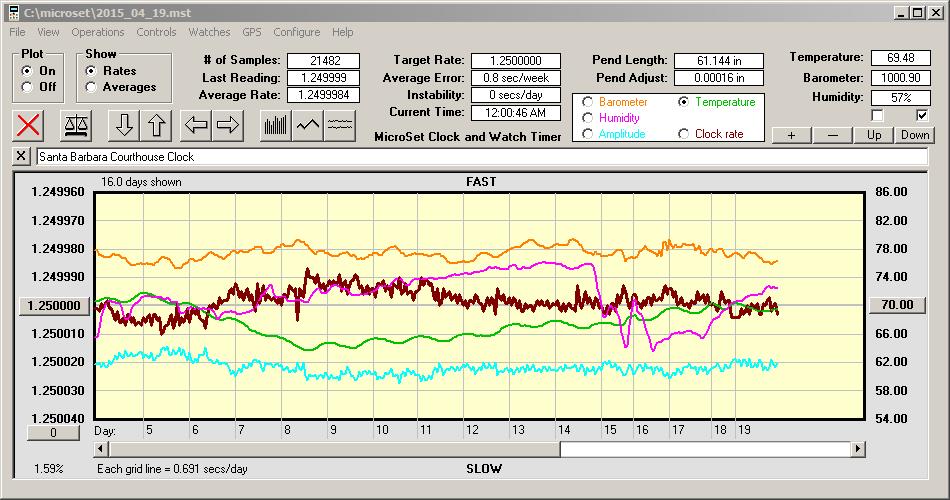The width and height of the screenshot is (950, 500).
Task: Open the Operations menu
Action: 98,32
